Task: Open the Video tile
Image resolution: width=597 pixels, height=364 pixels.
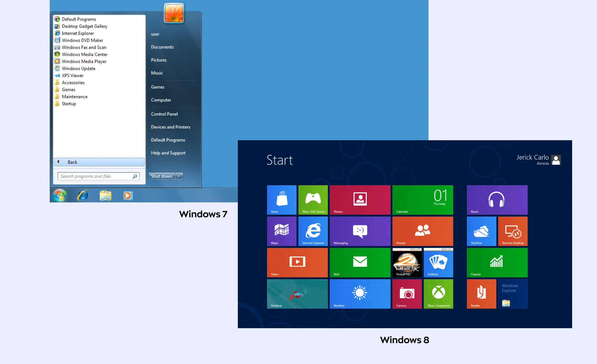Action: coord(297,262)
